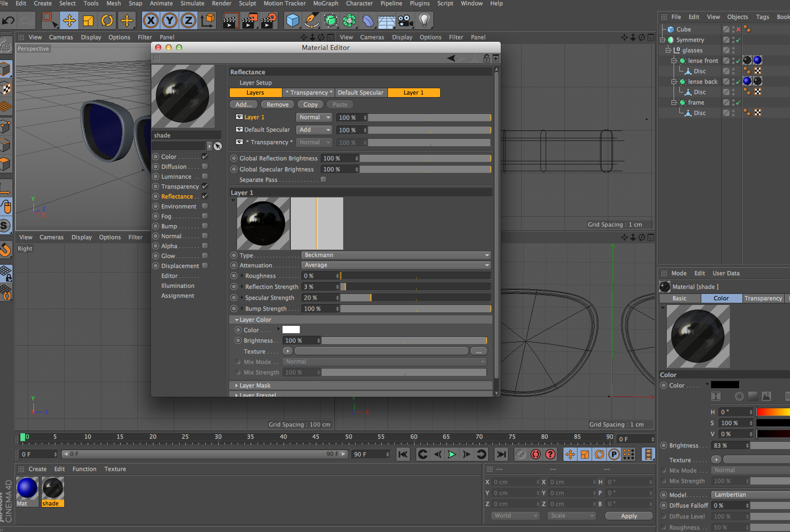Screen dimensions: 790x532
Task: Open the Default Specular Add blend dropdown
Action: pos(314,130)
